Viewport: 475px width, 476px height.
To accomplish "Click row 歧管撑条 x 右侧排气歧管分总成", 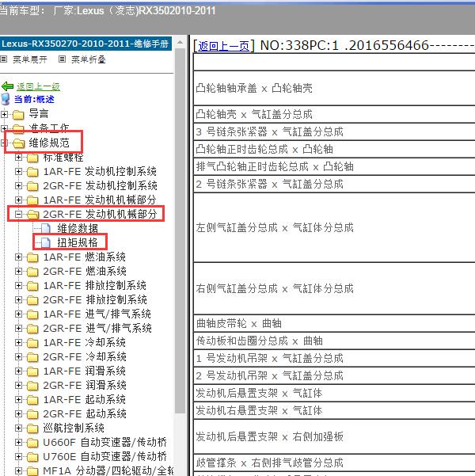I will click(x=334, y=463).
